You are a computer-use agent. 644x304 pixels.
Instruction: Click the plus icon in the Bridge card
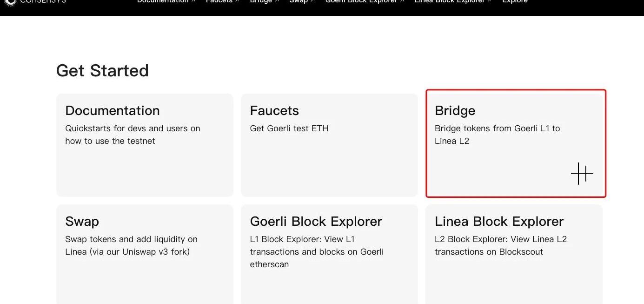point(582,174)
